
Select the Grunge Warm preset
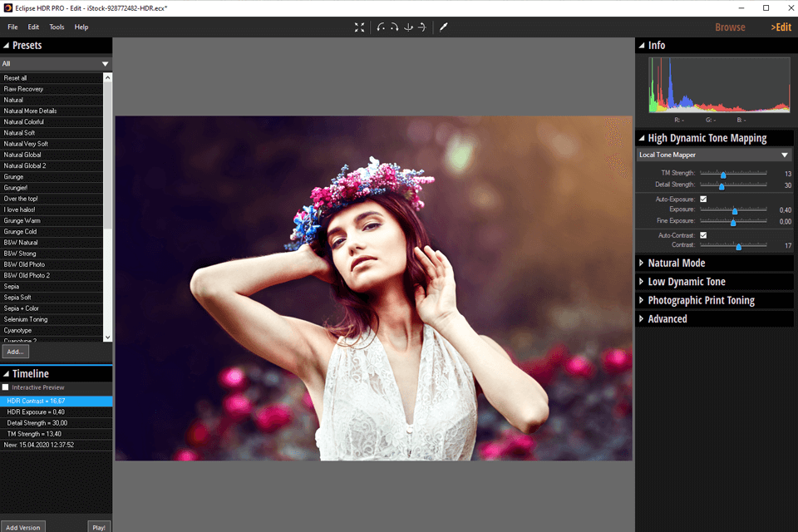pos(22,221)
